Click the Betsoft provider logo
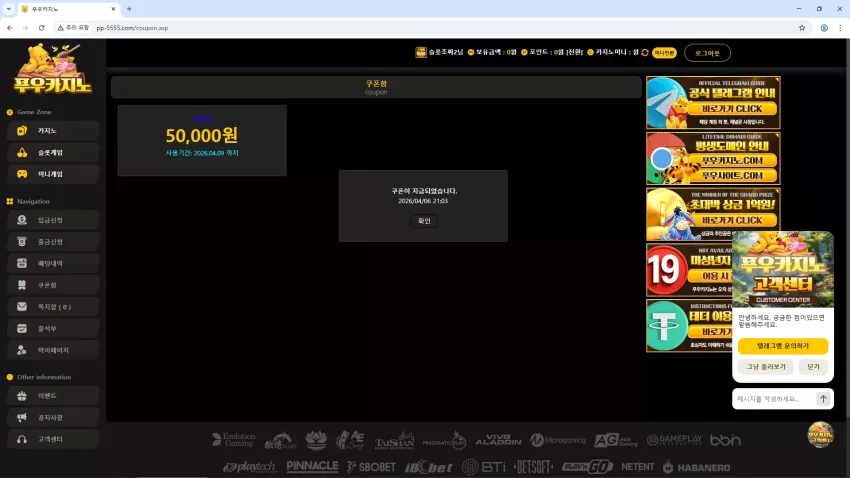The image size is (850, 478). 533,467
